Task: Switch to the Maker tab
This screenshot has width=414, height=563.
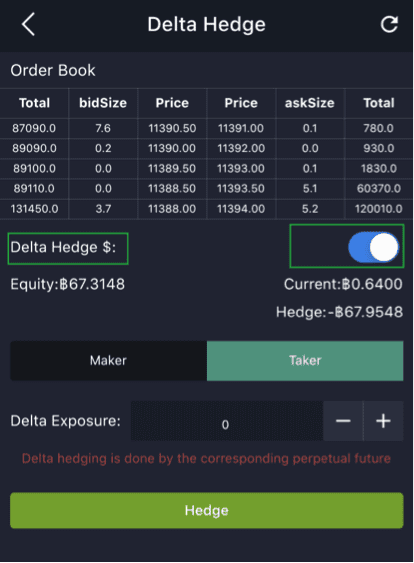Action: [x=108, y=360]
